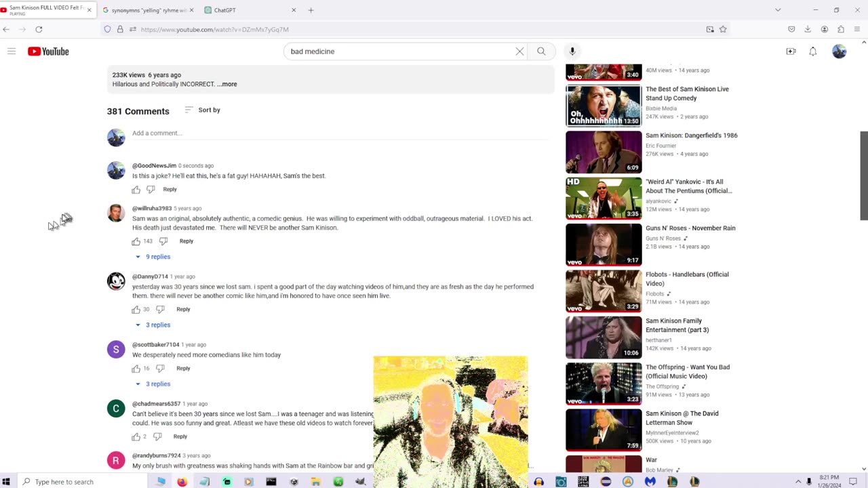Reply to the @GoodNewsJim comment

170,190
